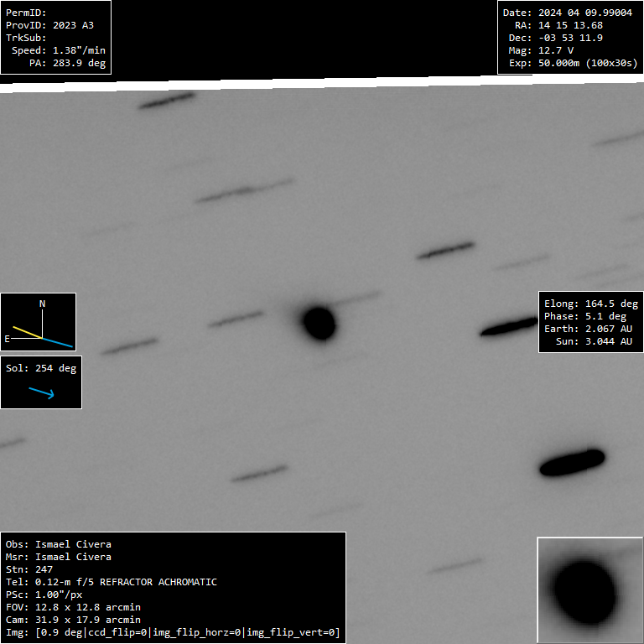
Task: Click the 'Sol: 254 deg' label
Action: [41, 368]
